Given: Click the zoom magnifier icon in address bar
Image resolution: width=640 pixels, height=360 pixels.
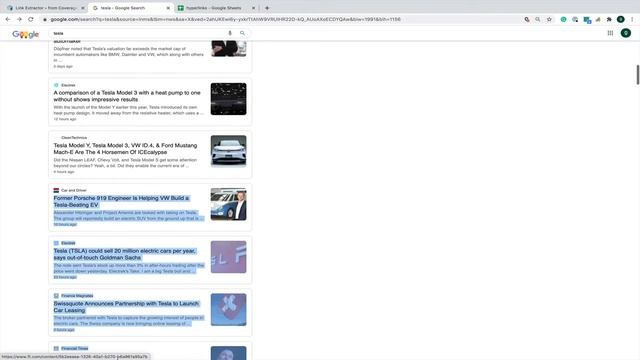Looking at the screenshot, I should click(538, 19).
